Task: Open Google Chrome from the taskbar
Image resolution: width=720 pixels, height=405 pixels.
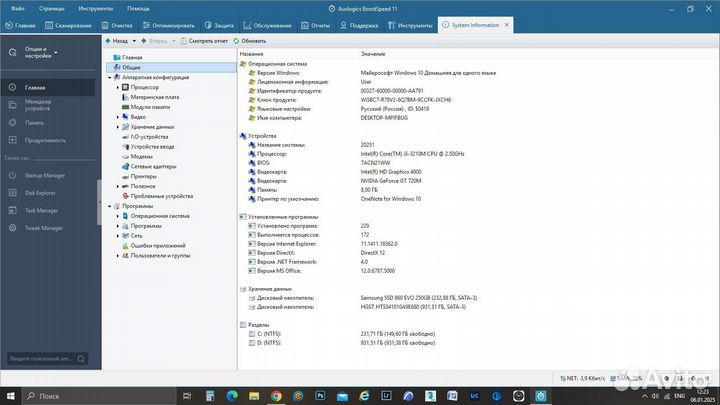Action: [276, 396]
